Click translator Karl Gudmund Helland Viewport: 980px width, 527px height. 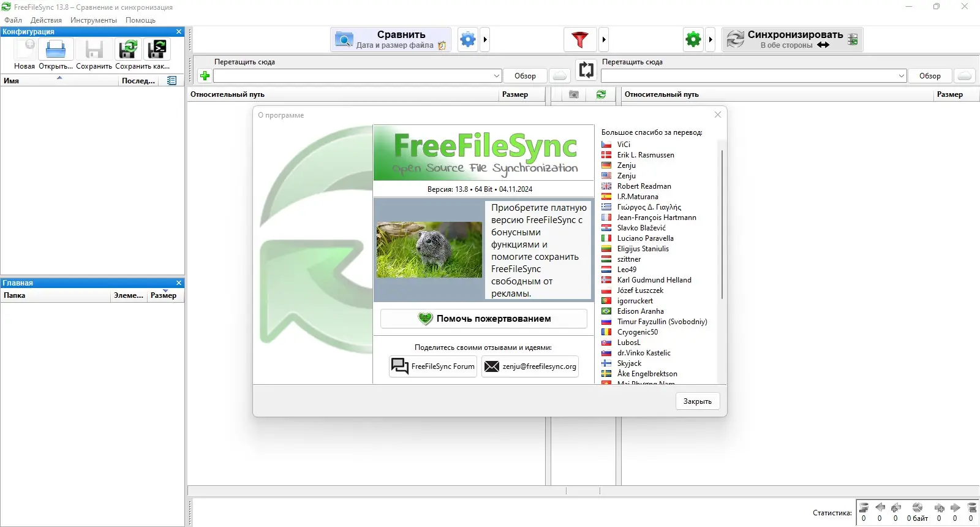coord(654,280)
